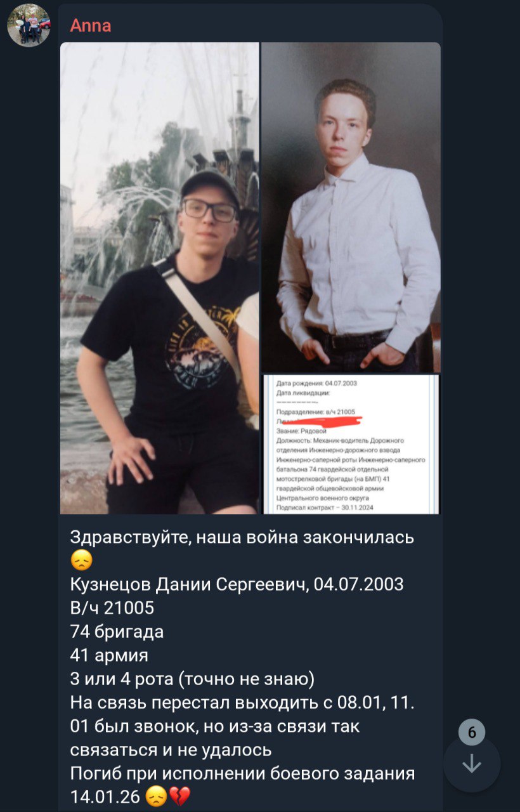Tap the line reading В/ч 21005
The image size is (520, 812).
(112, 608)
